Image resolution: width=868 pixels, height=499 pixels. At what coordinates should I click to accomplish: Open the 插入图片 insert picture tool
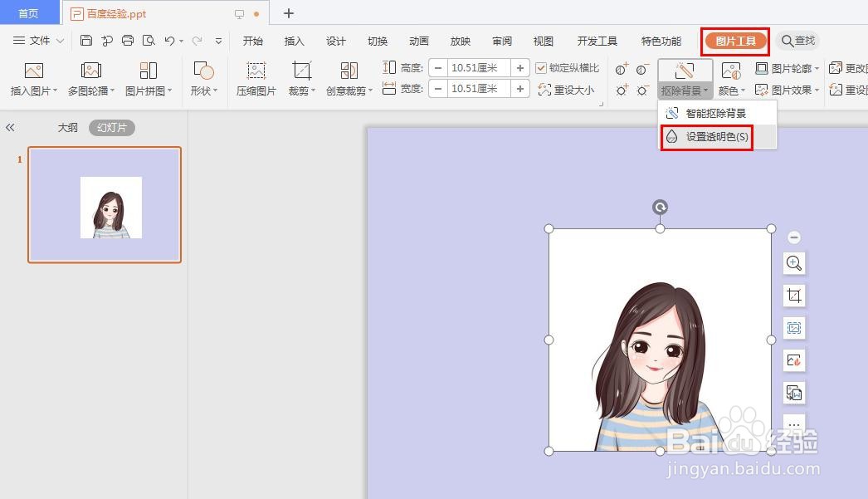(x=33, y=78)
